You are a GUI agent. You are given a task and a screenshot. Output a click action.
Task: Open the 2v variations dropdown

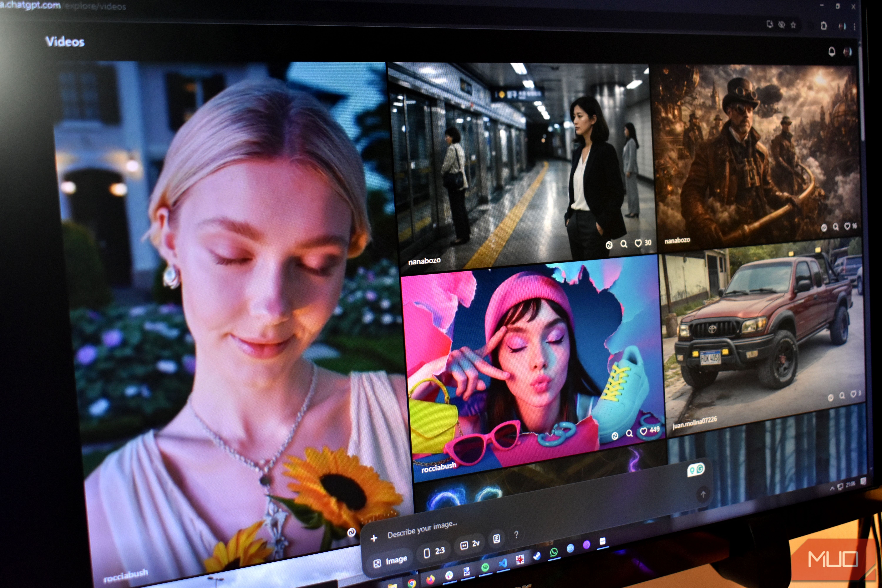point(470,544)
